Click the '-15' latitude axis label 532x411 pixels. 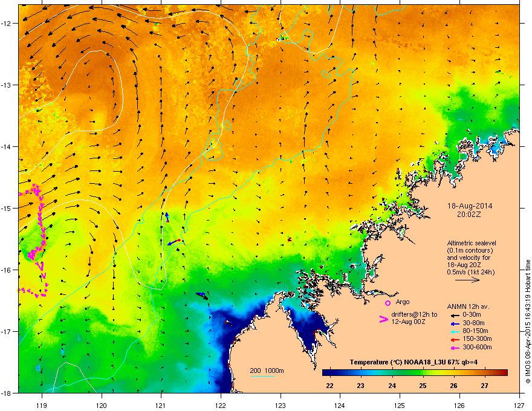point(7,208)
